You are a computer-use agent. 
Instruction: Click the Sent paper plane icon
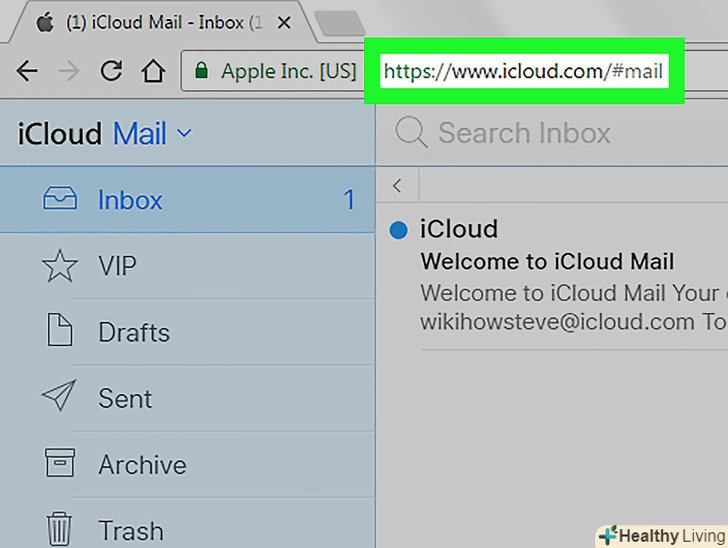pyautogui.click(x=59, y=395)
